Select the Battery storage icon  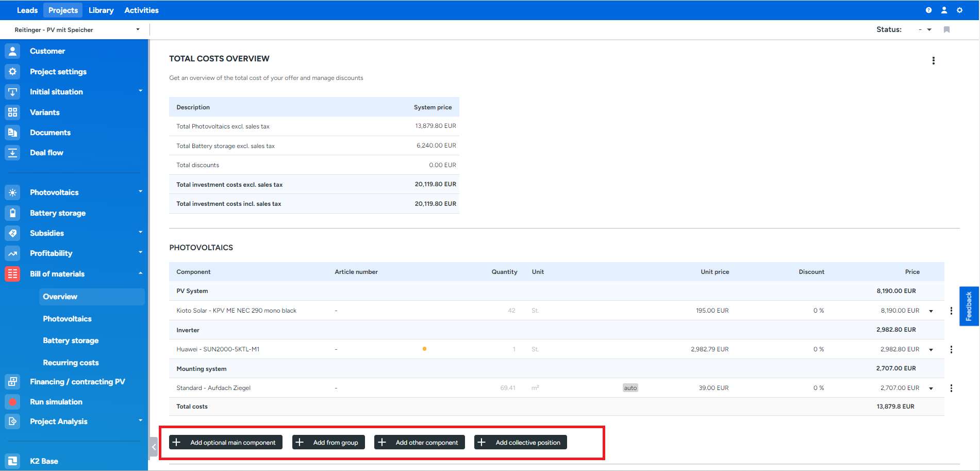pos(12,213)
